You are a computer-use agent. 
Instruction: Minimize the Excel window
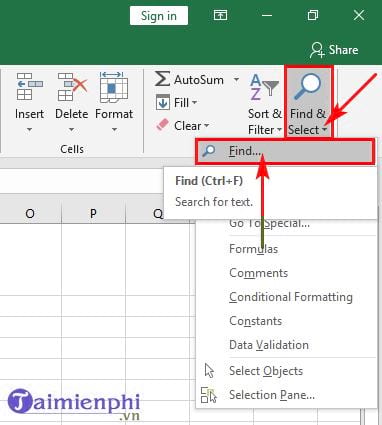(267, 15)
